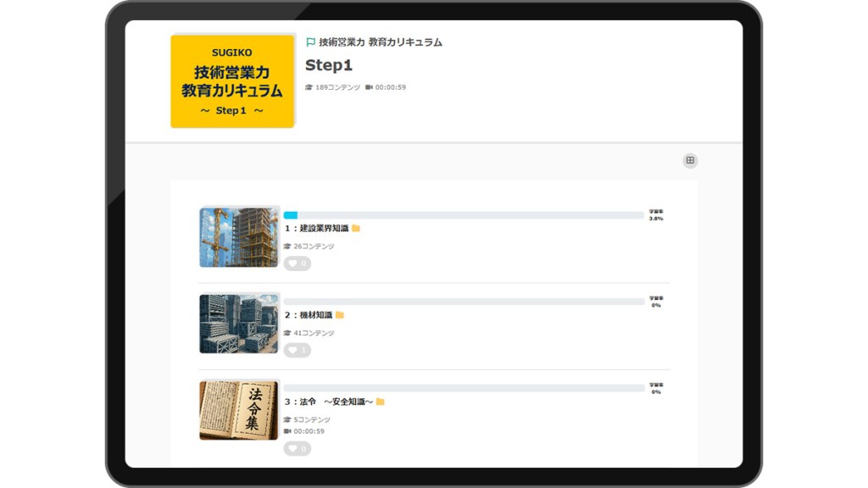Click the construction crane course thumbnail

pyautogui.click(x=239, y=237)
